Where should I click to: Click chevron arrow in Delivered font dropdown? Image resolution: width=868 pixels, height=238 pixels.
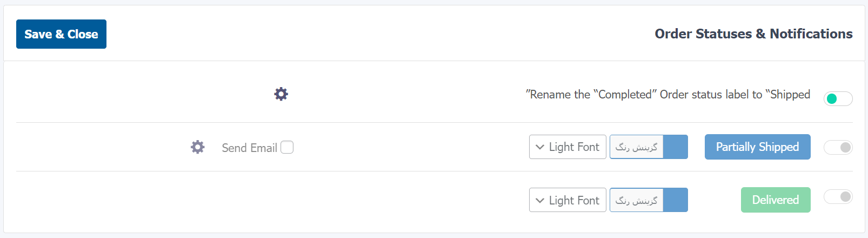539,201
